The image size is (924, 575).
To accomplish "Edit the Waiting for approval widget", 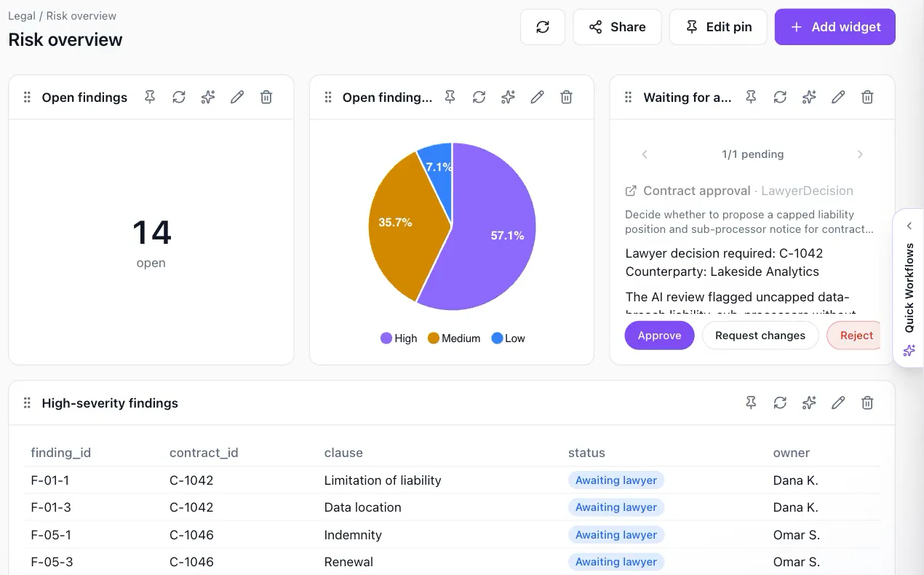I will pyautogui.click(x=838, y=97).
